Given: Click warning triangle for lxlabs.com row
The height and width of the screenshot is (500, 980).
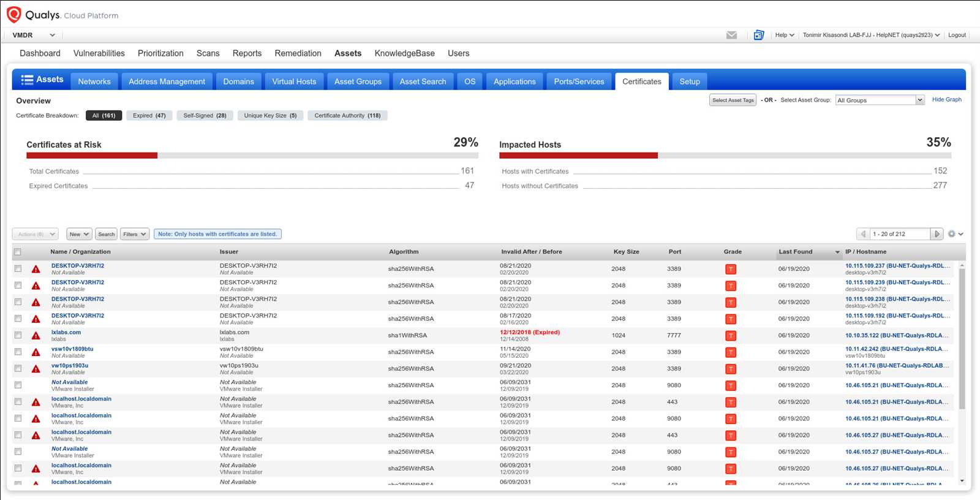Looking at the screenshot, I should point(36,336).
